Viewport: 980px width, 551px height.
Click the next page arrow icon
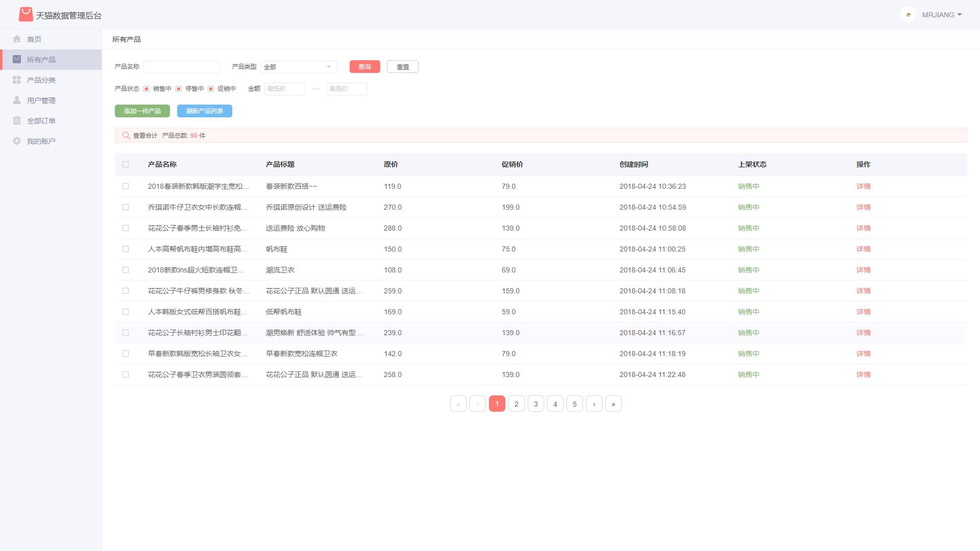coord(594,404)
